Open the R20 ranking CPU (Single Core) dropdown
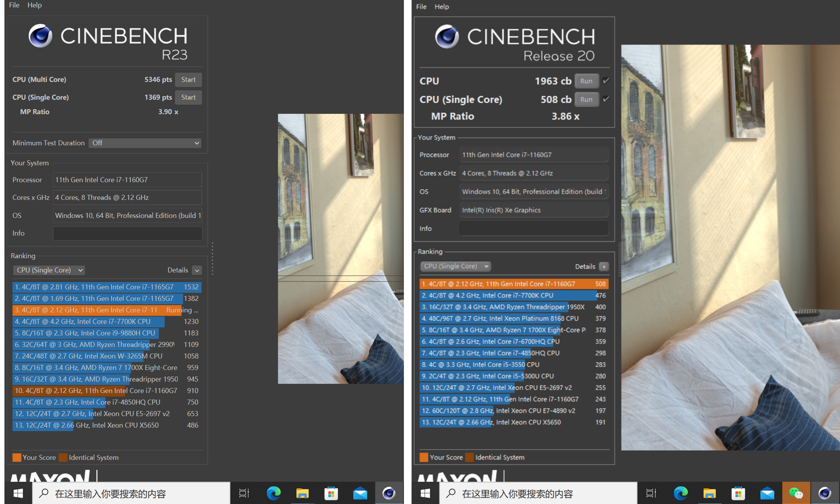The image size is (840, 504). (x=455, y=266)
